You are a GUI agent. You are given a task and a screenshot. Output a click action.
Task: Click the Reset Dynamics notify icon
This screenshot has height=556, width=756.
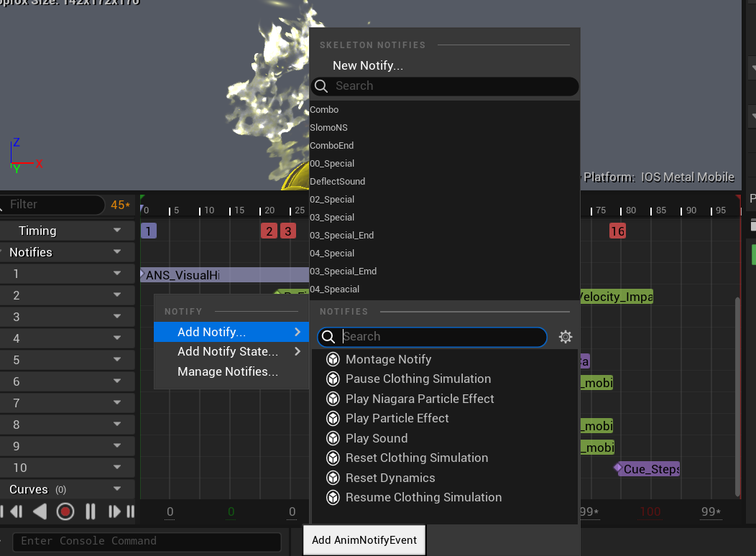(333, 477)
